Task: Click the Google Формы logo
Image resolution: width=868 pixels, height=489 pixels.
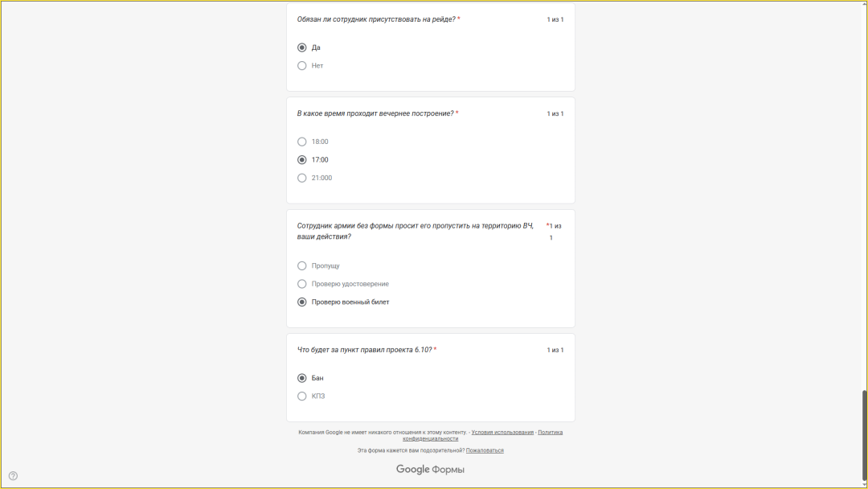Action: tap(430, 470)
